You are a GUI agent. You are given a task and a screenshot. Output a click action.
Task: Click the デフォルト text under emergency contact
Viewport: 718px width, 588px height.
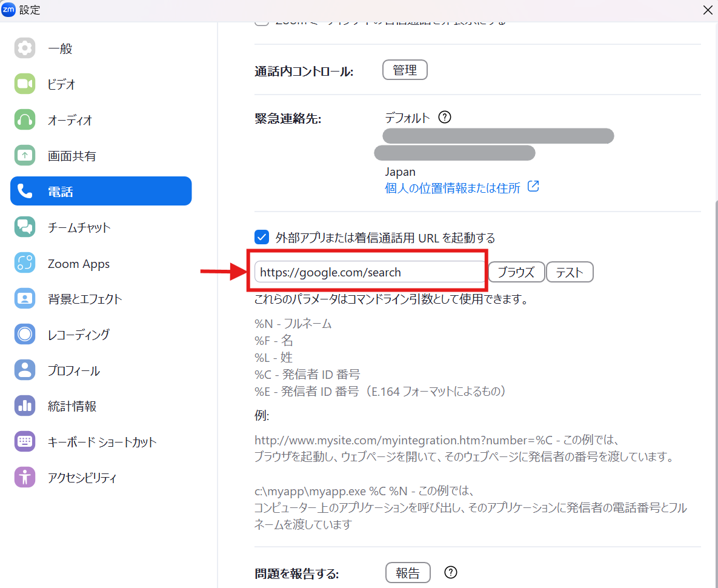pyautogui.click(x=407, y=118)
